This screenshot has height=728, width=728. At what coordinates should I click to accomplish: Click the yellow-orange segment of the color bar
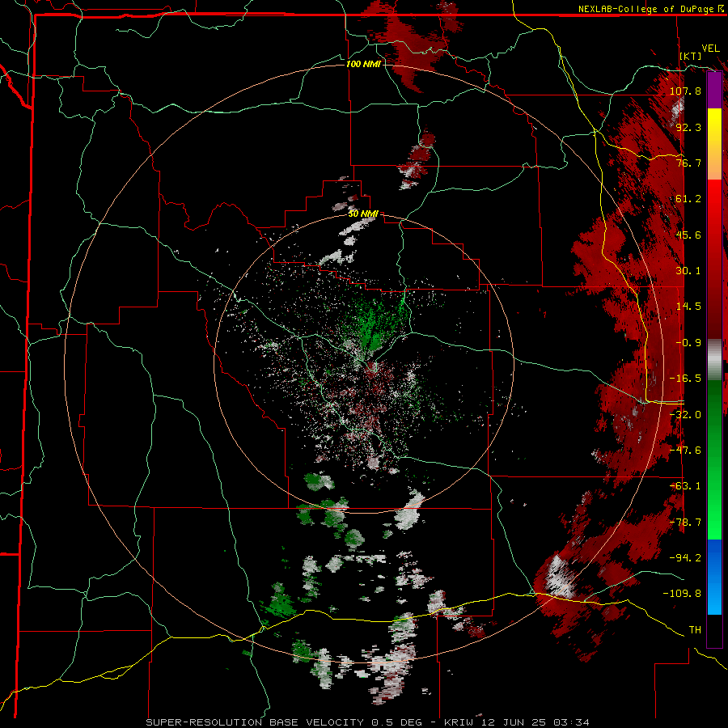pyautogui.click(x=714, y=144)
